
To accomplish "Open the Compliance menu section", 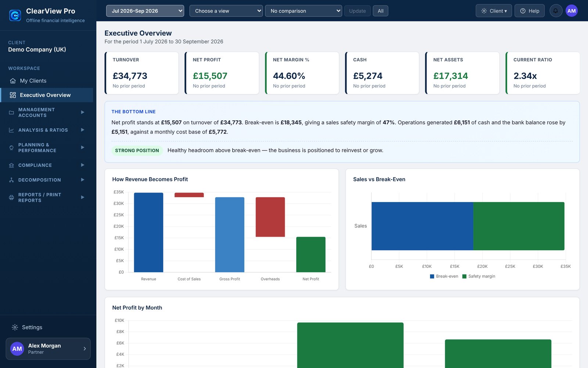I will click(47, 165).
